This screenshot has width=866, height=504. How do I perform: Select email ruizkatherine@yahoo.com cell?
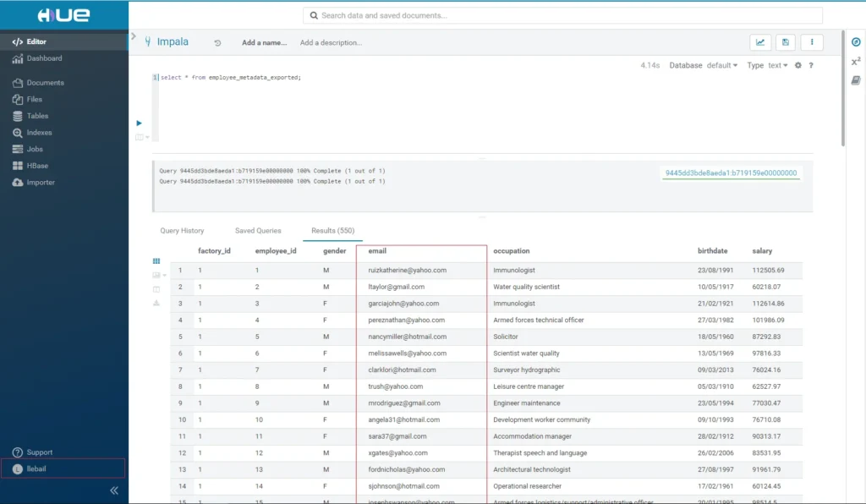(407, 271)
